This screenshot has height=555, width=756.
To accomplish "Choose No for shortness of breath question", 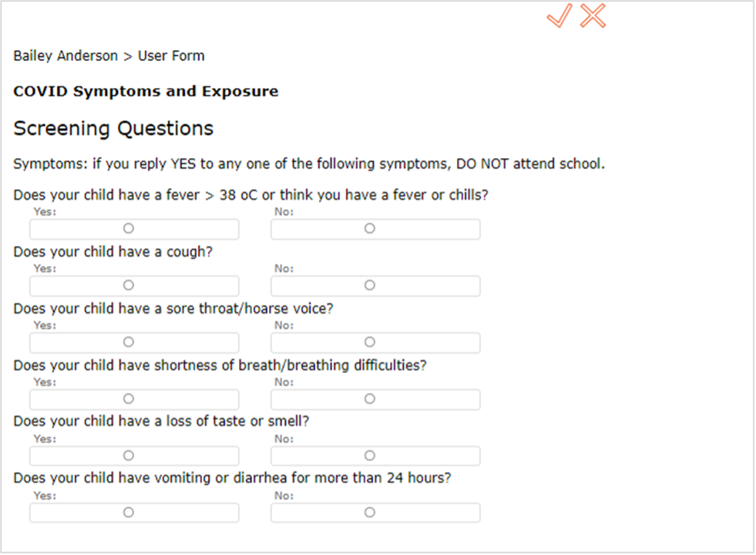I will coord(370,399).
